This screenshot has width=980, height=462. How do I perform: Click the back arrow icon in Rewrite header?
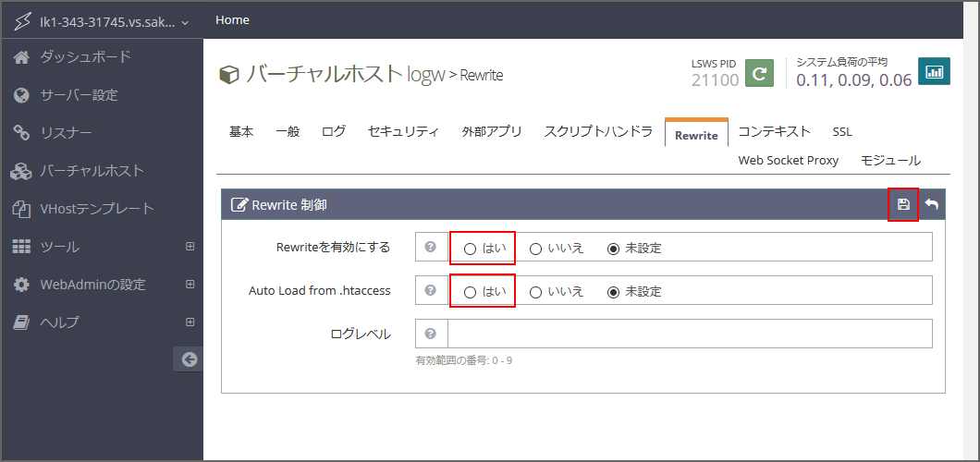pyautogui.click(x=931, y=204)
